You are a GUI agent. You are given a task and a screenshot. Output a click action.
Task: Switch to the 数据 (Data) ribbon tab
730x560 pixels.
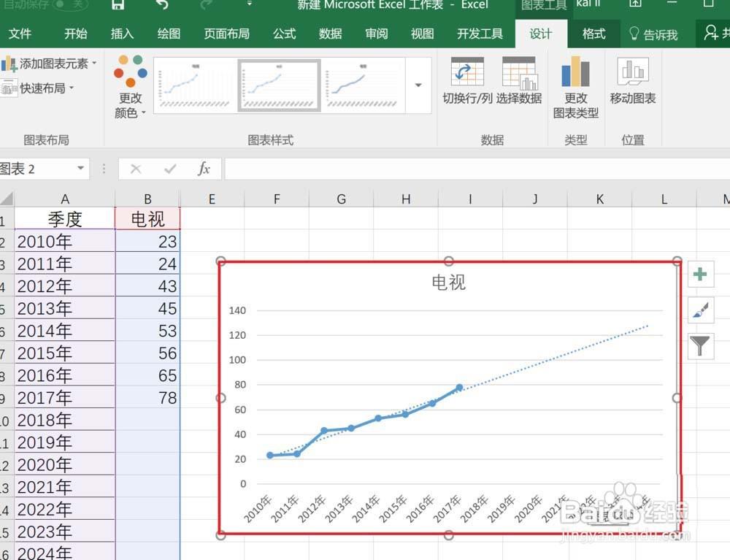click(x=331, y=34)
